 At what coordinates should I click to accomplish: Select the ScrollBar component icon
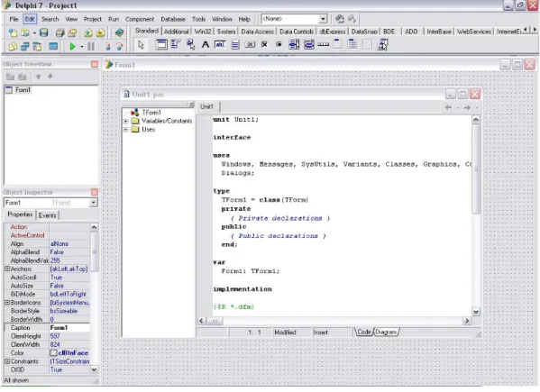[324, 44]
